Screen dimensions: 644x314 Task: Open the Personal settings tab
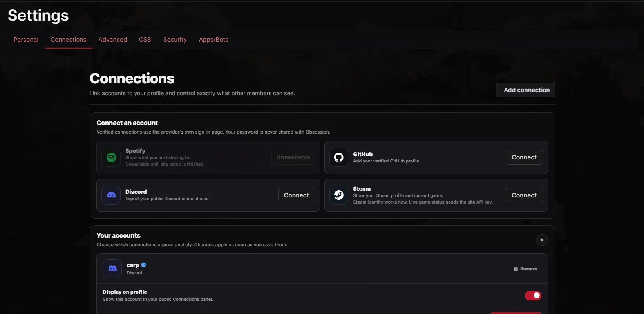pyautogui.click(x=26, y=40)
